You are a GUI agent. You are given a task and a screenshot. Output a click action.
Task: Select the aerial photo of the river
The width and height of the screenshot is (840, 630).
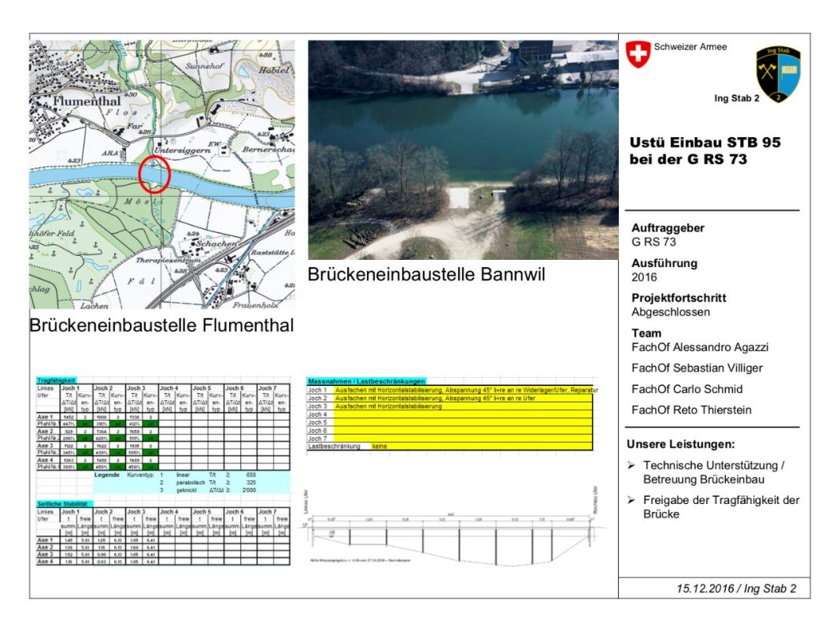click(463, 150)
